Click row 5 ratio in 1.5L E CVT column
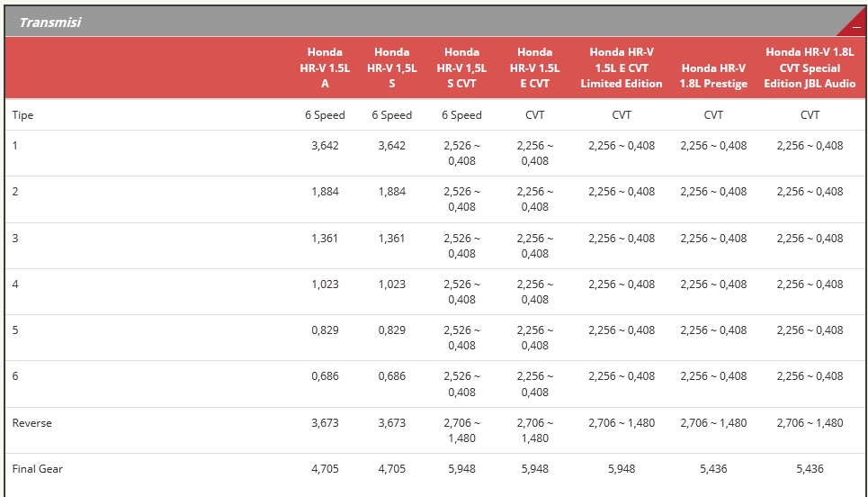The width and height of the screenshot is (868, 497). (x=535, y=338)
